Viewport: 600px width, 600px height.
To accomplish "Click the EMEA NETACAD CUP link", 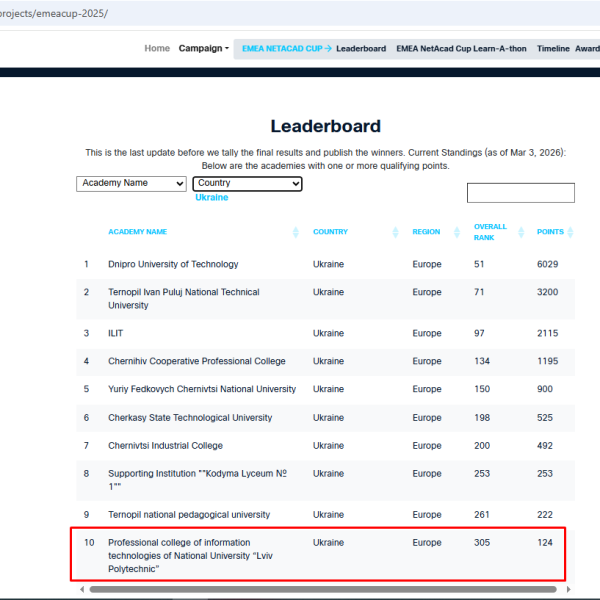I will tap(287, 48).
